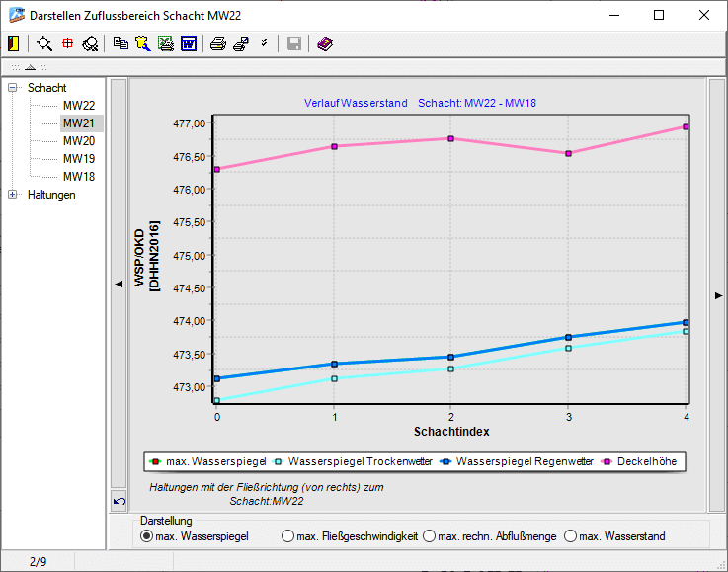
Task: Collapse the Schacht tree node
Action: (x=13, y=88)
